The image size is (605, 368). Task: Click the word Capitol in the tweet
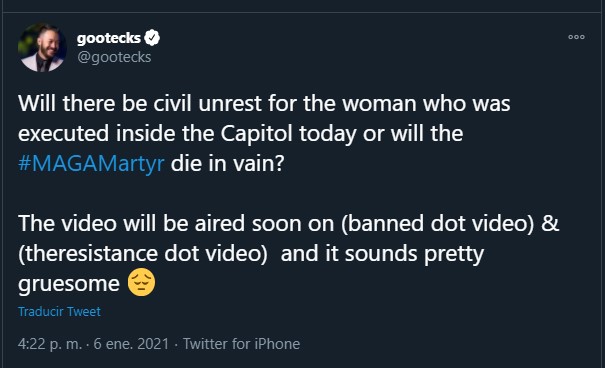(x=256, y=133)
